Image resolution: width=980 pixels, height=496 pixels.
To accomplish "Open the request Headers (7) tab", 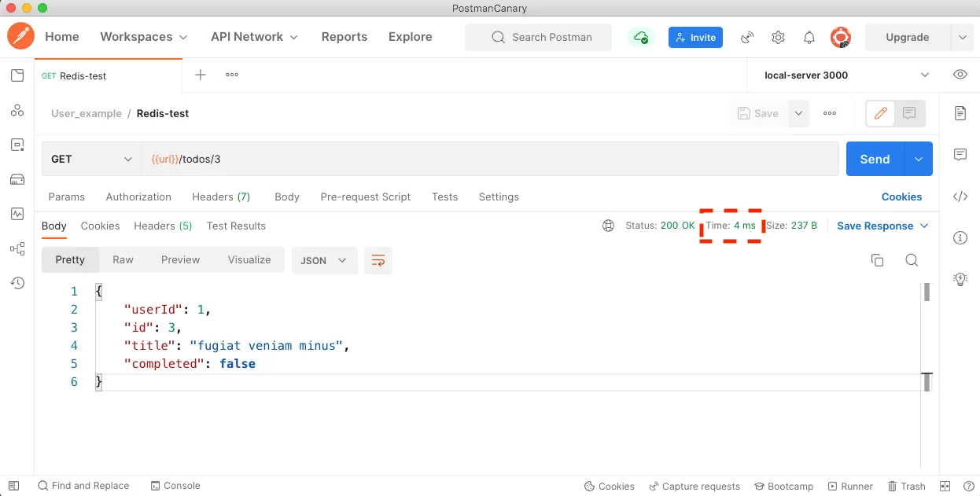I will click(x=221, y=197).
